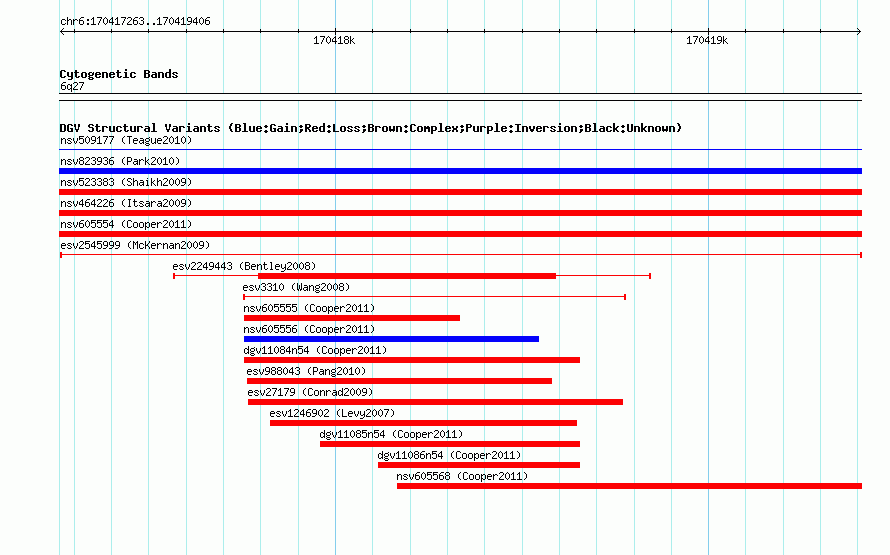Click the DGV Structural Variants track title
Image resolution: width=890 pixels, height=555 pixels.
(370, 128)
